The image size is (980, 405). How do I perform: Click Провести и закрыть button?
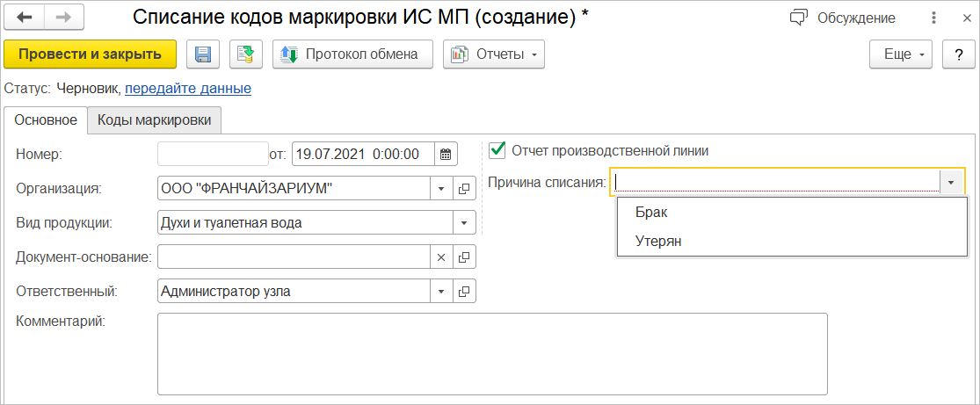[x=90, y=54]
